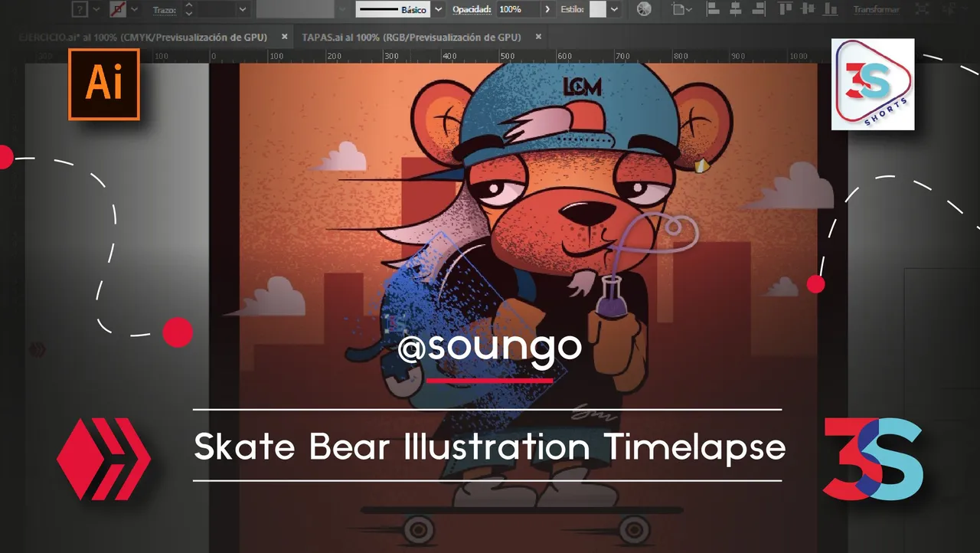
Task: Click Horizontal Align Left icon
Action: tap(714, 9)
